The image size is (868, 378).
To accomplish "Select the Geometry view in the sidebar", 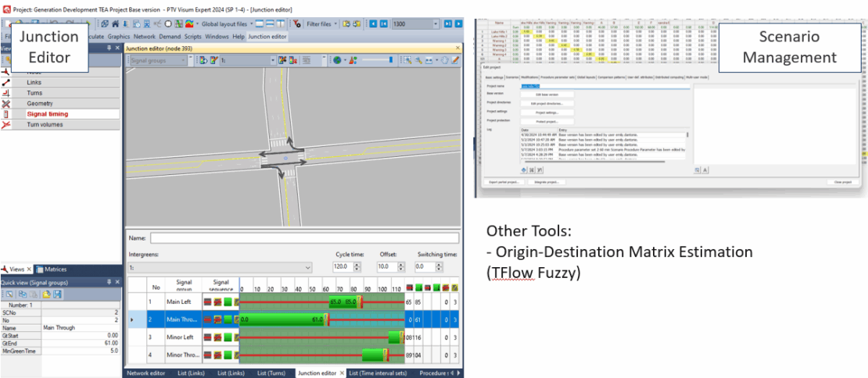I will click(x=59, y=103).
